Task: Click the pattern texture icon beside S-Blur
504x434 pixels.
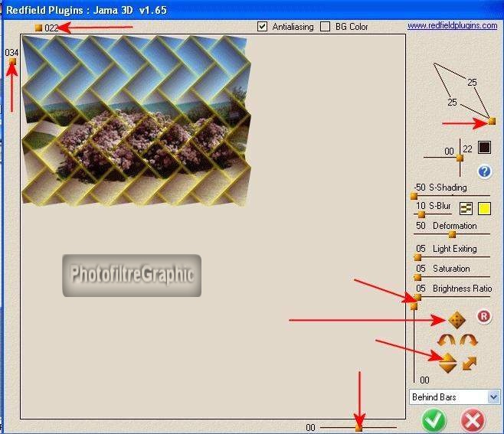Action: point(466,208)
